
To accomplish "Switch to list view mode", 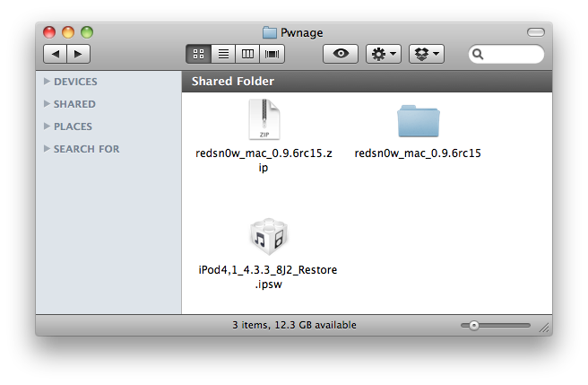I will [x=223, y=55].
